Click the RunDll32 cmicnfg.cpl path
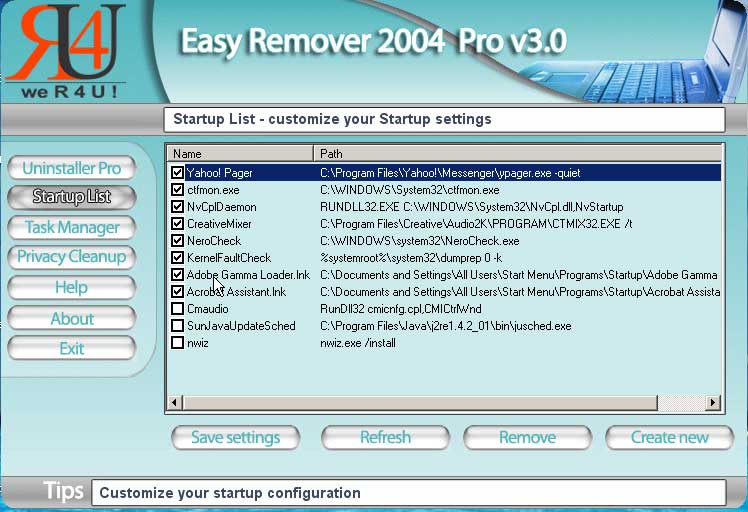 tap(401, 309)
